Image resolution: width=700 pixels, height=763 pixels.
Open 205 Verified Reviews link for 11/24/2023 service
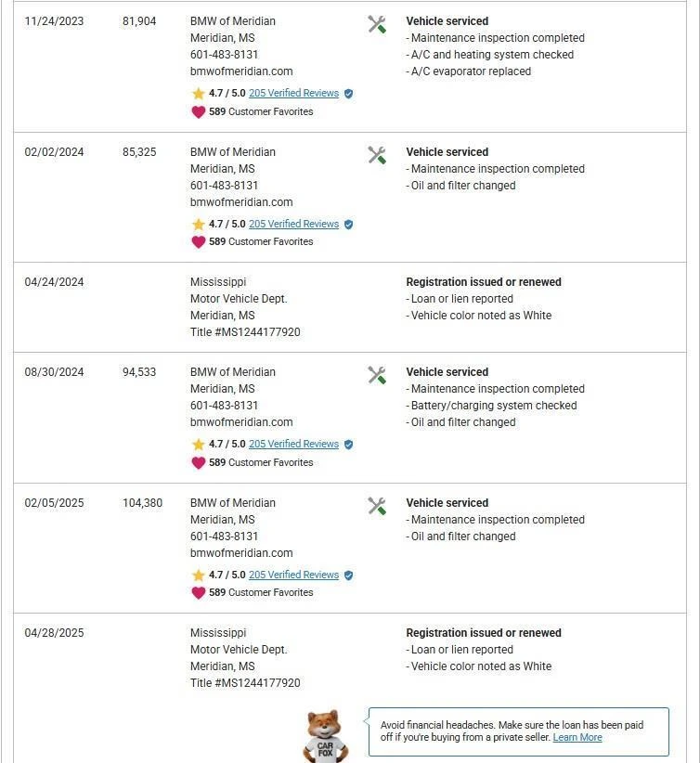tap(293, 94)
